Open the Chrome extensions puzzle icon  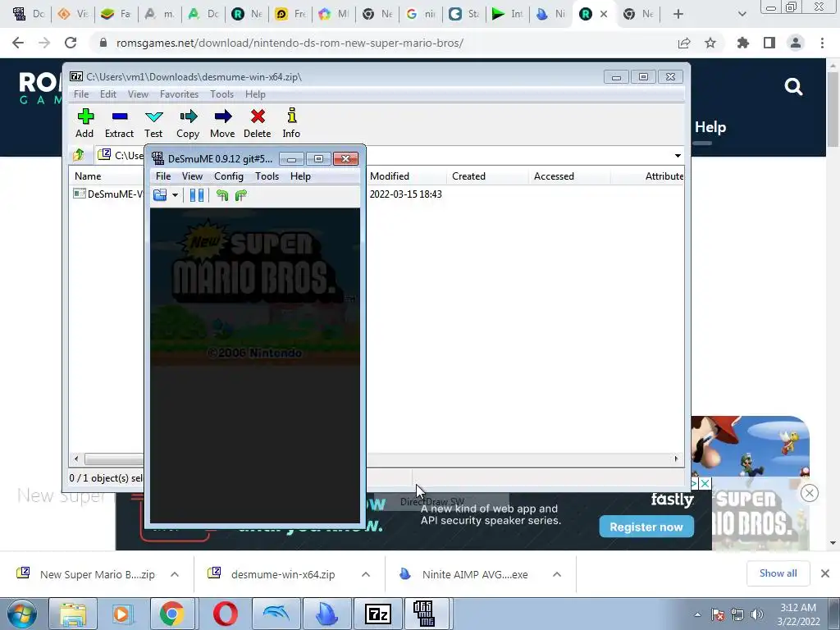click(x=743, y=43)
